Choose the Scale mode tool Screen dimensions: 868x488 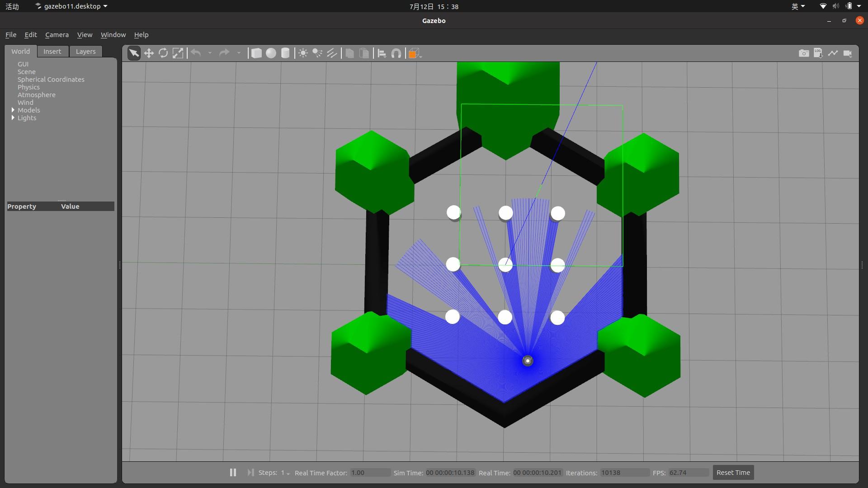click(x=178, y=53)
